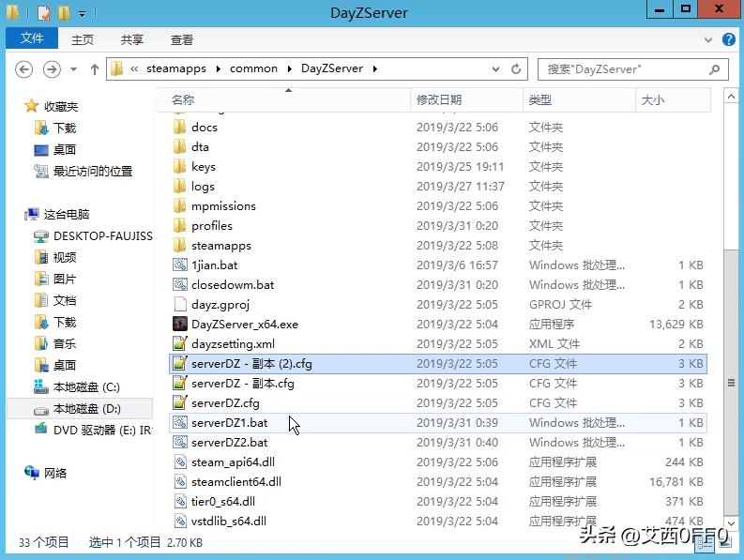Select 本地磁盘 (D:) drive

(87, 409)
